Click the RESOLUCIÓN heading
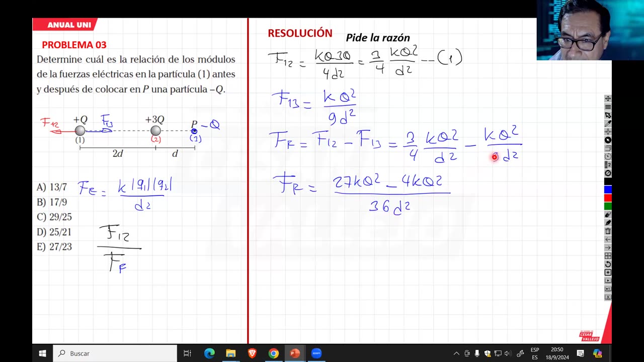Screen dimensions: 644x362 pos(300,33)
